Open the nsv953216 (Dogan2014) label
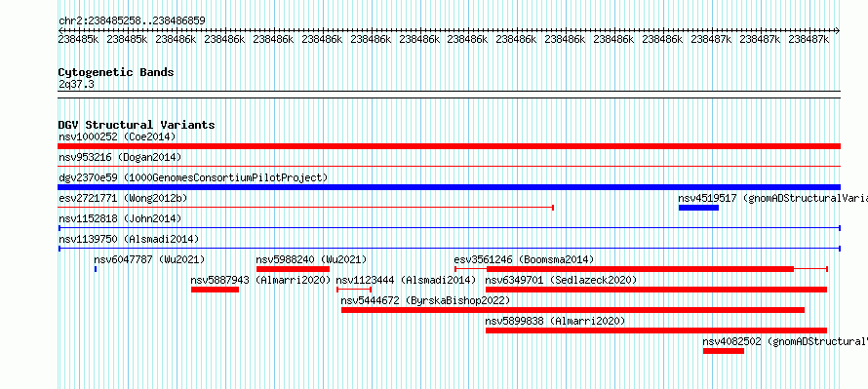This screenshot has height=389, width=868. tap(120, 157)
